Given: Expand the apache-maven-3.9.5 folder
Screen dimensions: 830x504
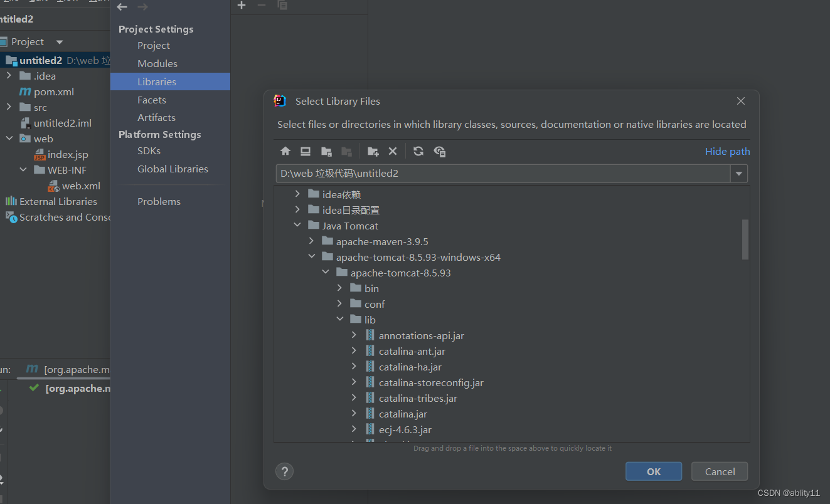Looking at the screenshot, I should click(x=311, y=241).
